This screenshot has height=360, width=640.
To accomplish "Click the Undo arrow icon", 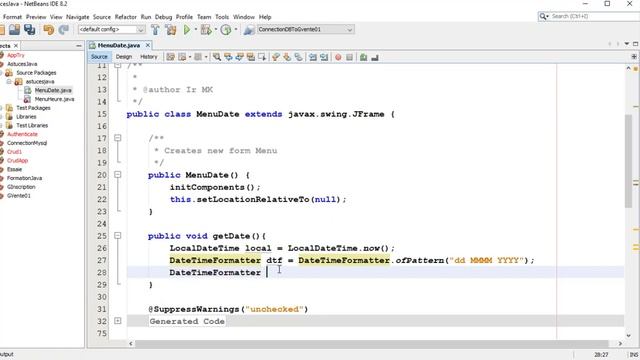I will pos(49,29).
